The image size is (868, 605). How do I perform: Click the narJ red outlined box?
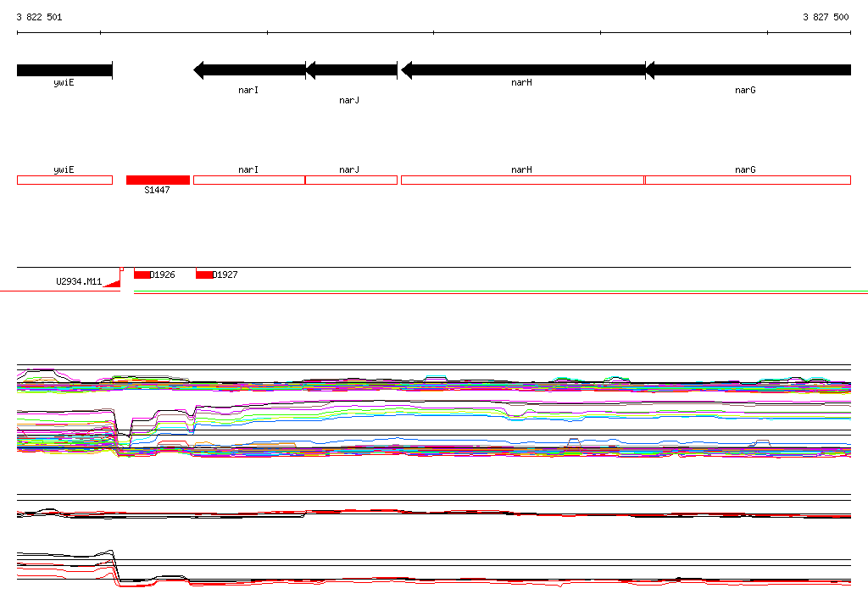tap(352, 180)
